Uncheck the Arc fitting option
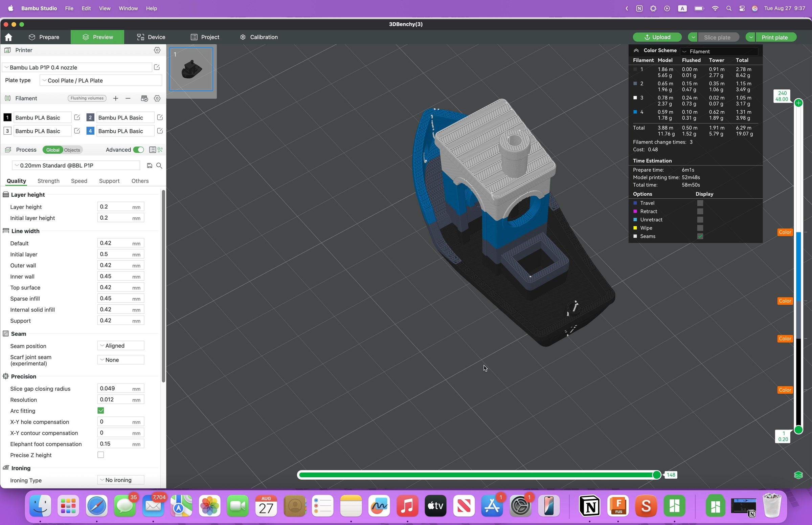Viewport: 812px width, 525px height. [x=100, y=411]
